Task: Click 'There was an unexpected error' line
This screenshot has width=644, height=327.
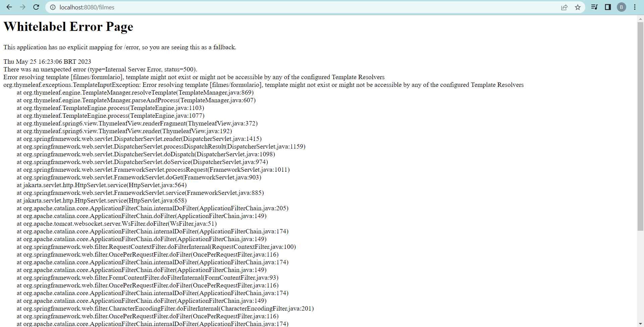Action: click(x=100, y=69)
